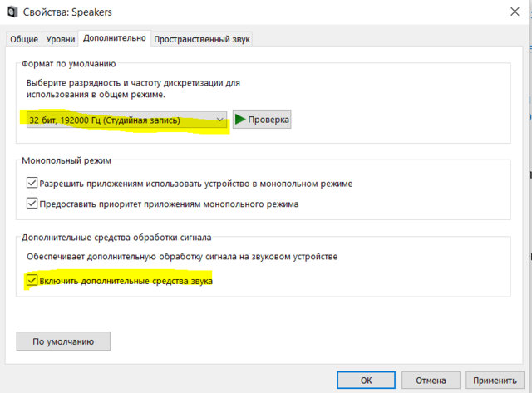Confirm the settings with OK
532x393 pixels.
[367, 380]
